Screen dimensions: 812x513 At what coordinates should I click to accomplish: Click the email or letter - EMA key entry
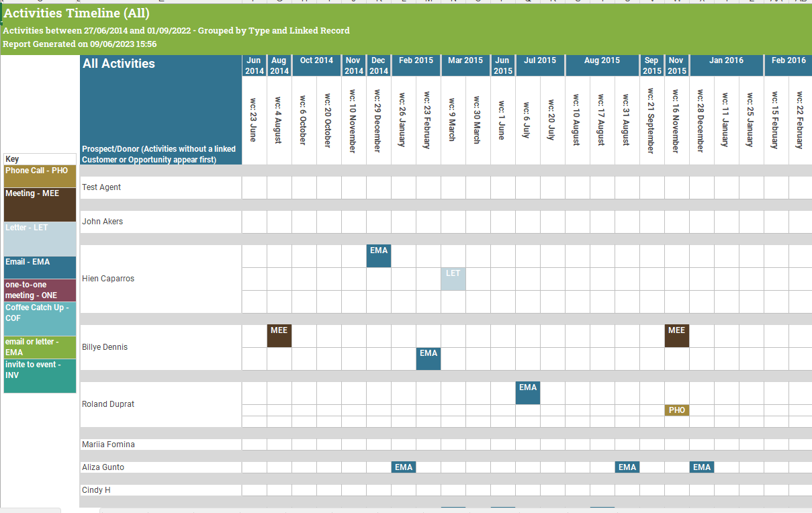click(40, 348)
